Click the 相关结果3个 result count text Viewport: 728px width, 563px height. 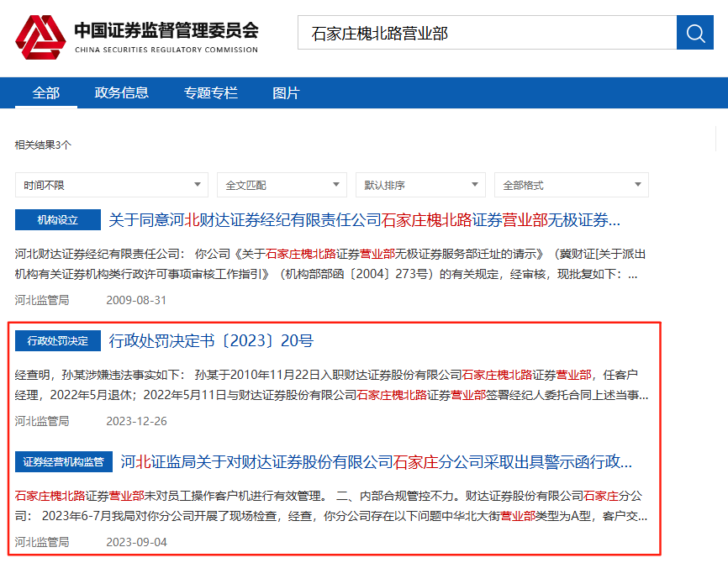[43, 145]
